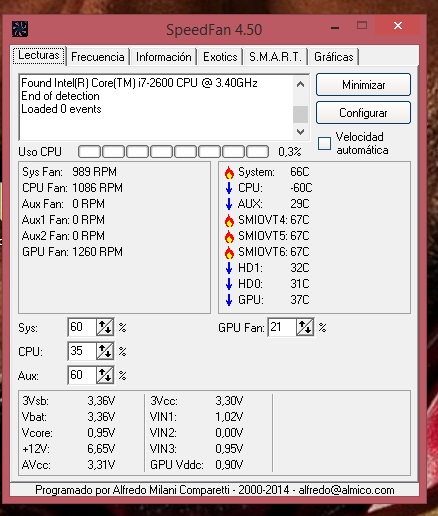Click the Aux speed value field
Image resolution: width=438 pixels, height=516 pixels.
pos(82,375)
